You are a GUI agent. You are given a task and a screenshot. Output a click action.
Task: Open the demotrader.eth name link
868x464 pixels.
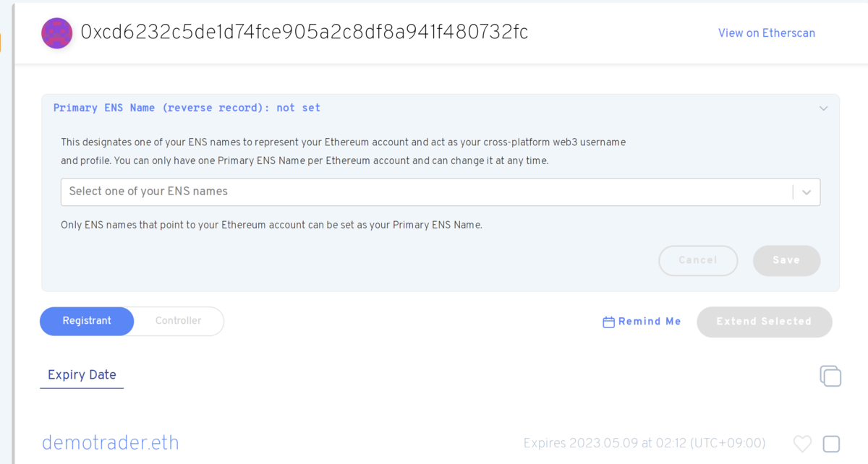pos(110,442)
